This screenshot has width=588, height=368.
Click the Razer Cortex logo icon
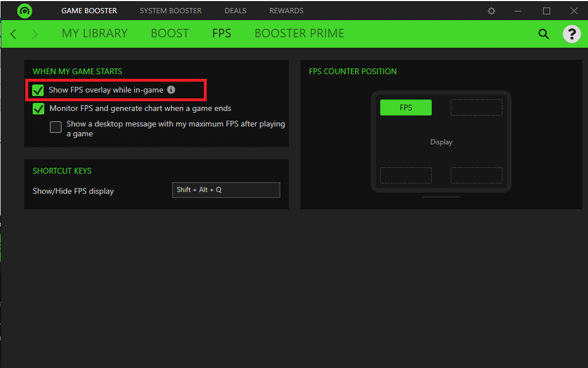25,11
